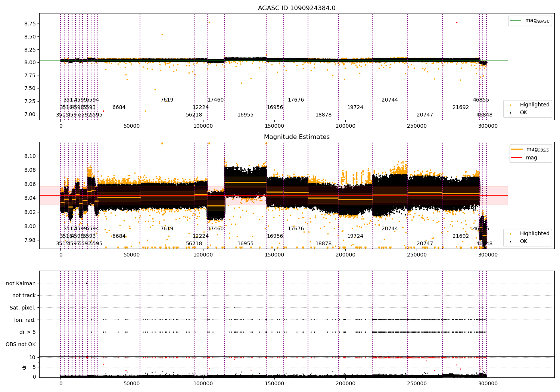The height and width of the screenshot is (392, 560).
Task: Click the 8.25 y-axis tick label
Action: pos(30,50)
